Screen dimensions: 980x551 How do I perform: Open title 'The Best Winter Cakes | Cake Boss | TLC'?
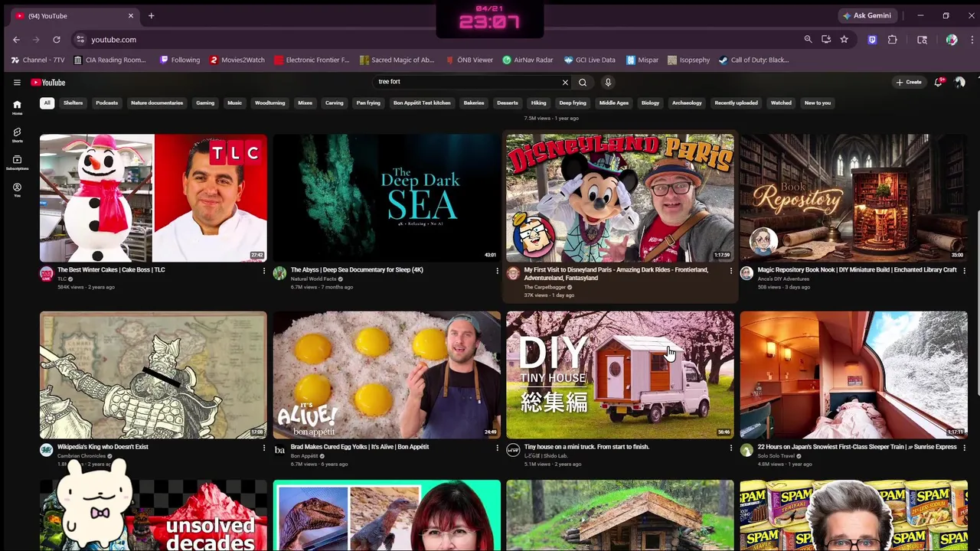point(111,269)
